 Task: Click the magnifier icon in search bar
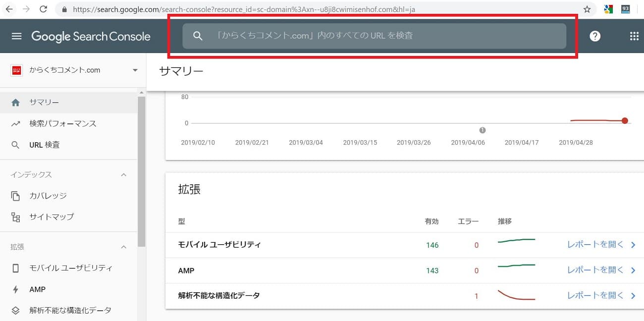click(x=198, y=36)
